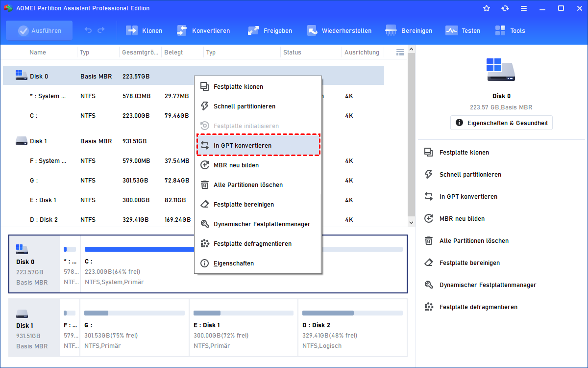
Task: Click the Bereinigen toolbar icon
Action: tap(391, 30)
